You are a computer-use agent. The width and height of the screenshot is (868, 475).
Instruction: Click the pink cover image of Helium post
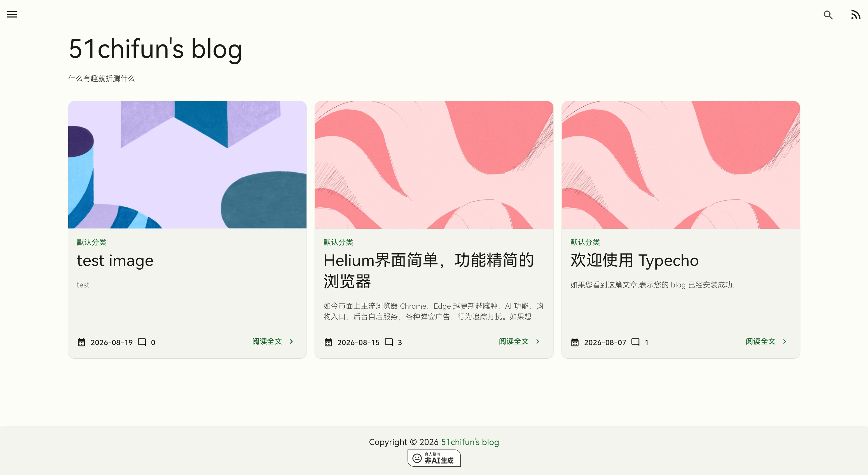coord(434,165)
